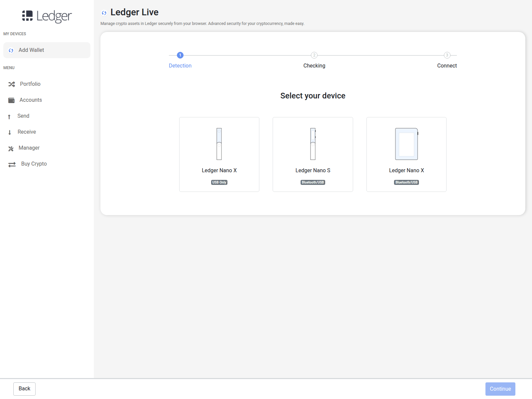Screen dimensions: 532x399
Task: Click the MENU section label
Action: click(x=9, y=68)
